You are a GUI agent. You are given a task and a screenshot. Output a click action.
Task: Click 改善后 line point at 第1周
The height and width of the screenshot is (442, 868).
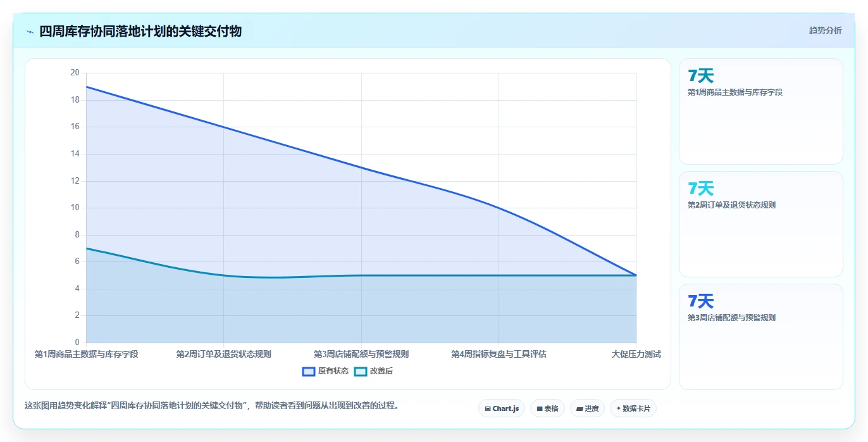[86, 248]
